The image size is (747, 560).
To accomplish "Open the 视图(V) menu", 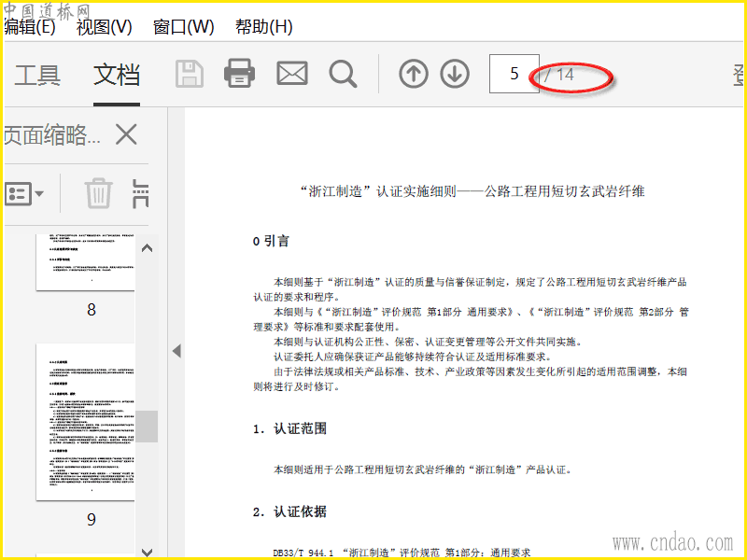I will (104, 27).
